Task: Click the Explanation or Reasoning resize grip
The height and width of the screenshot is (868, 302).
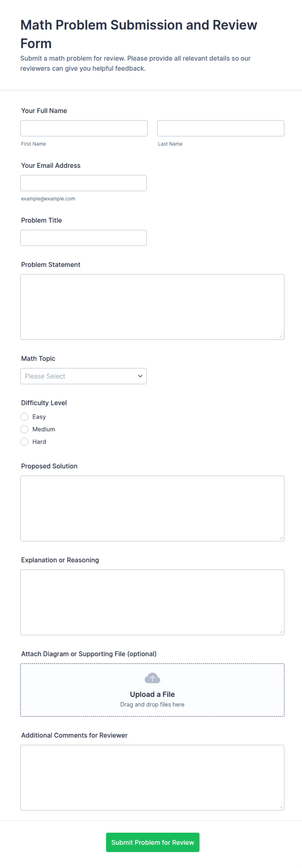Action: click(281, 632)
